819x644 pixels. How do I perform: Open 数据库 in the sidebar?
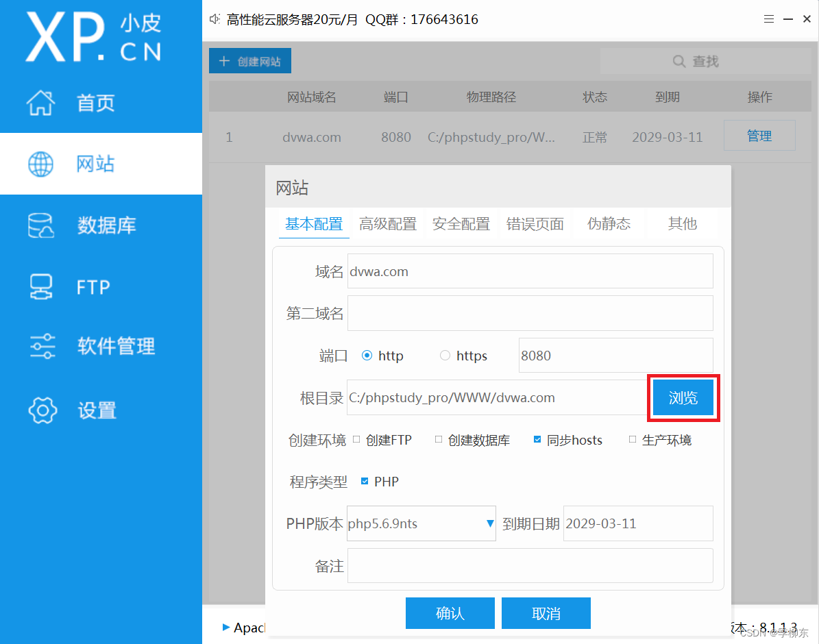[106, 225]
